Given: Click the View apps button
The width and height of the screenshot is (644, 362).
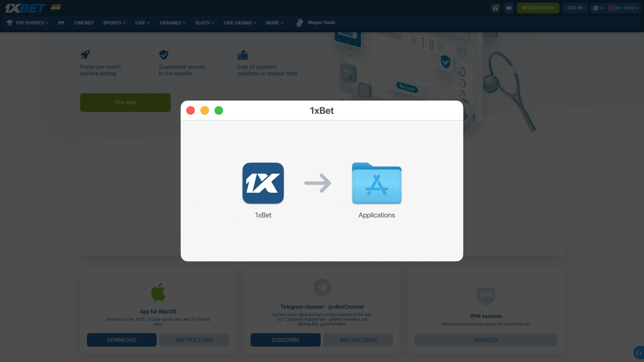Looking at the screenshot, I should click(x=125, y=103).
